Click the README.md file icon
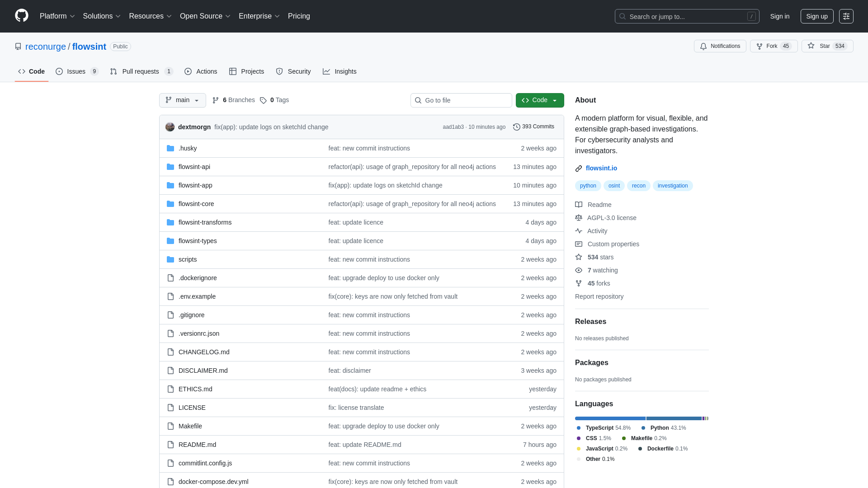This screenshot has width=868, height=488. [170, 445]
